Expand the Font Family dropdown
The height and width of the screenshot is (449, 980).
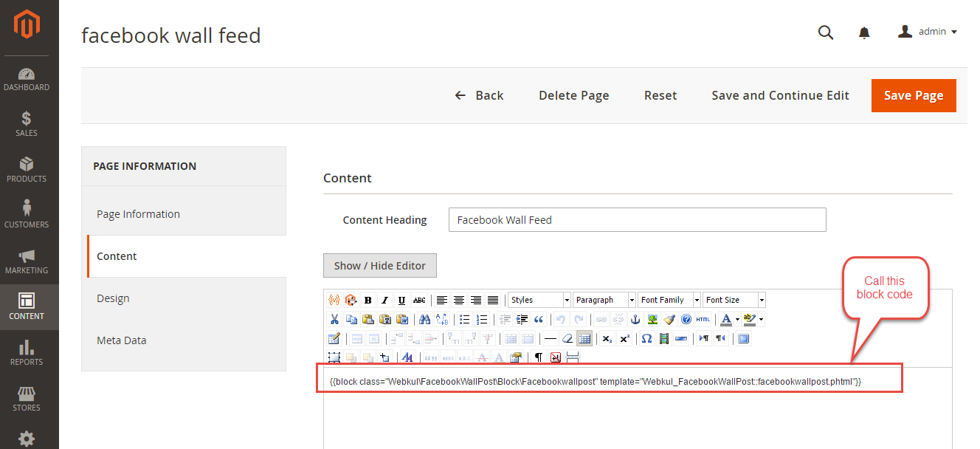point(669,300)
